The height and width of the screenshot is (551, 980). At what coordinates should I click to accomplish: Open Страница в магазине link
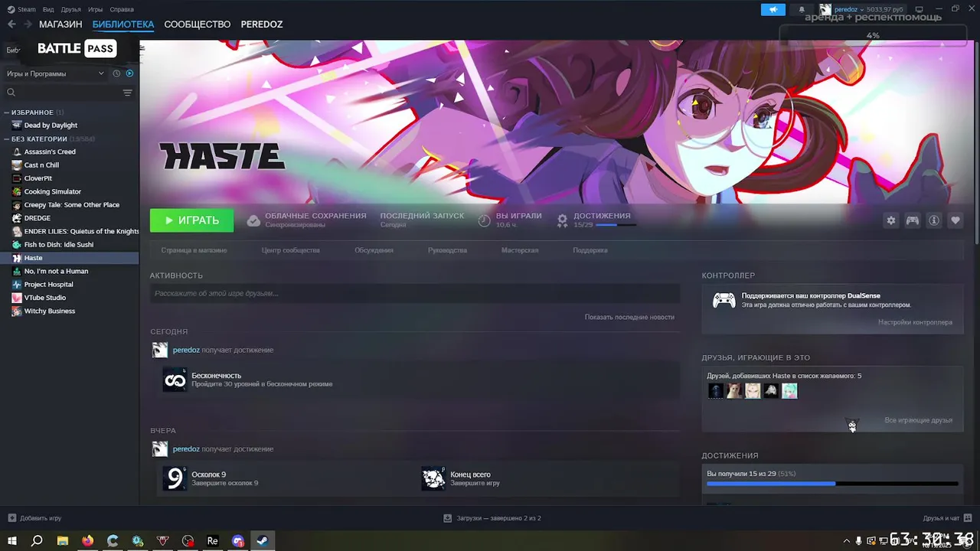tap(194, 250)
